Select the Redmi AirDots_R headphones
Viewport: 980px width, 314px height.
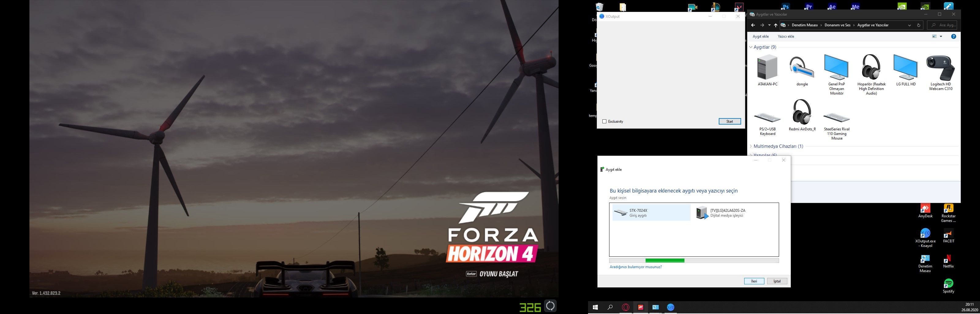[x=802, y=116]
